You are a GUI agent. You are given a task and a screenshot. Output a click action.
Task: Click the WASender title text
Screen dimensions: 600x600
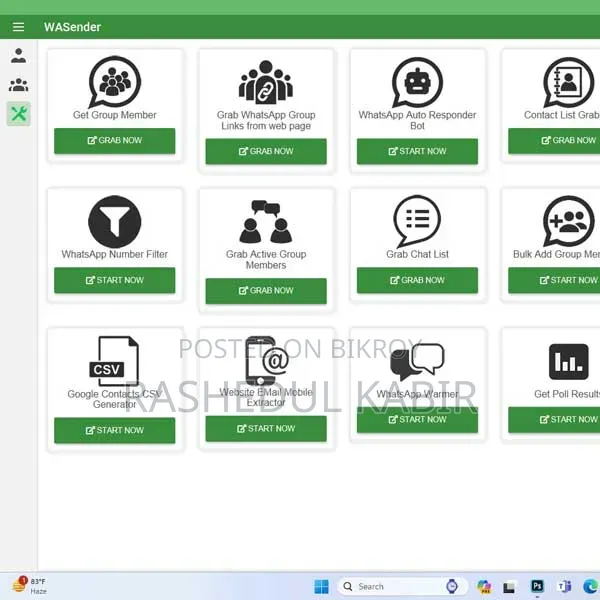[x=72, y=27]
